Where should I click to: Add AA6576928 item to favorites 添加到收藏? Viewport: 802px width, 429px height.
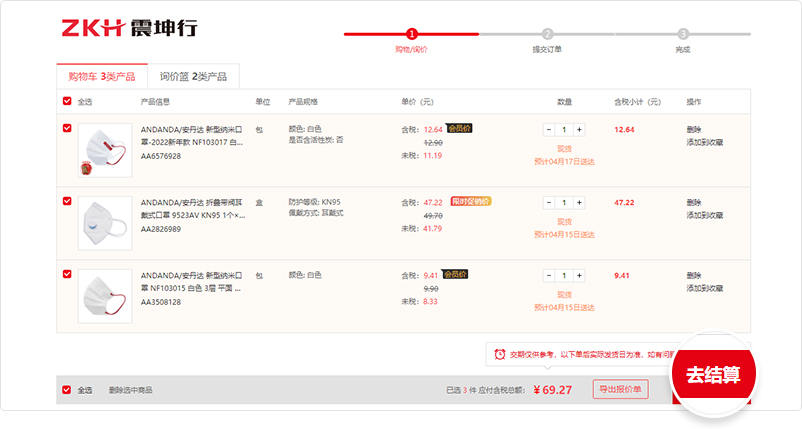pyautogui.click(x=705, y=143)
